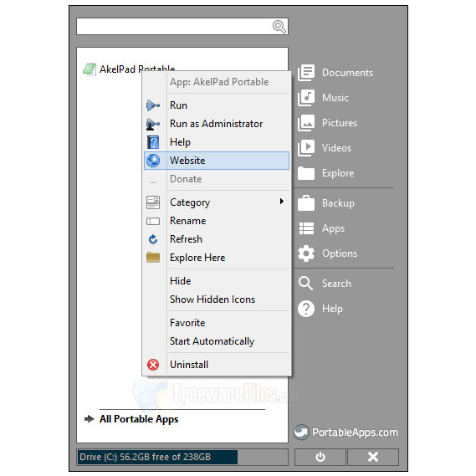Click the Explore folder sidebar icon
This screenshot has width=476, height=476.
[x=306, y=173]
